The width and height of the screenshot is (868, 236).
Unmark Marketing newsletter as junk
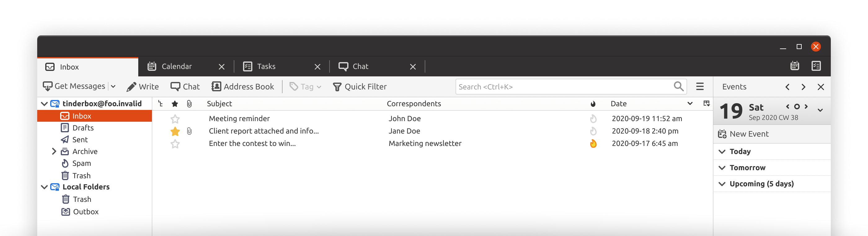tap(593, 143)
